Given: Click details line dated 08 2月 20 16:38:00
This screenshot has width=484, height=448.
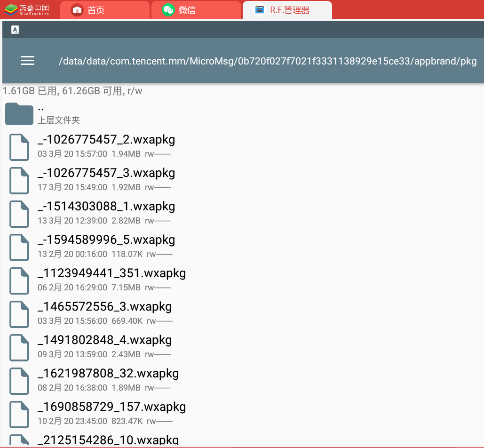Looking at the screenshot, I should 104,387.
